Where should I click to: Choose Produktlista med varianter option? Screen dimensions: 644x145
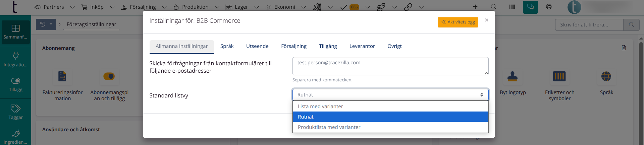tap(390, 127)
